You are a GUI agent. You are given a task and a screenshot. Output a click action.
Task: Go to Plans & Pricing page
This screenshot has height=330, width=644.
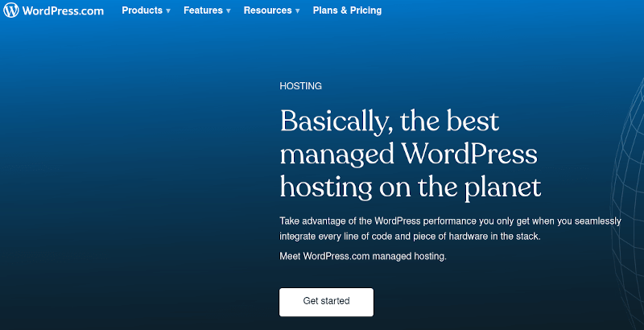click(347, 10)
